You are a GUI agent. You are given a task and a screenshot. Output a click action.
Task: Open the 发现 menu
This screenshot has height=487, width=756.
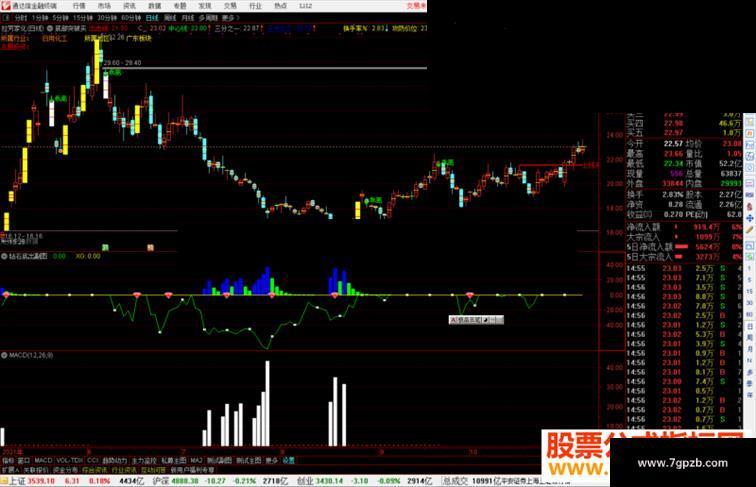pyautogui.click(x=204, y=6)
